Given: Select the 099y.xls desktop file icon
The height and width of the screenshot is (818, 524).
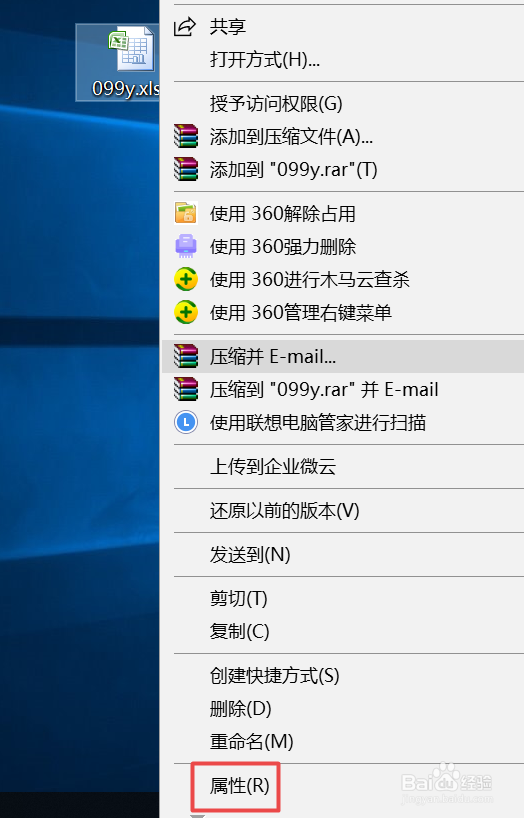Looking at the screenshot, I should pyautogui.click(x=118, y=62).
